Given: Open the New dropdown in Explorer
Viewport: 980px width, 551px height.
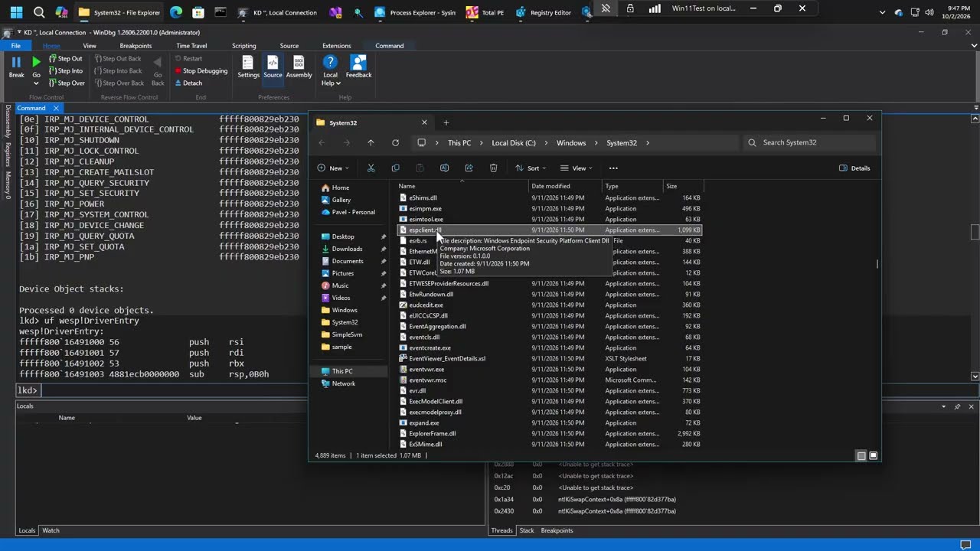Looking at the screenshot, I should pyautogui.click(x=333, y=168).
